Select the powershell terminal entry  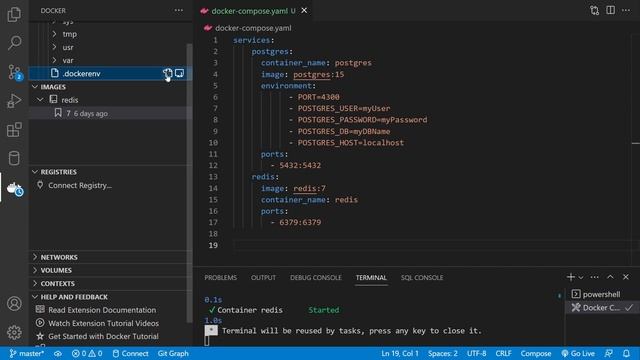pos(601,294)
